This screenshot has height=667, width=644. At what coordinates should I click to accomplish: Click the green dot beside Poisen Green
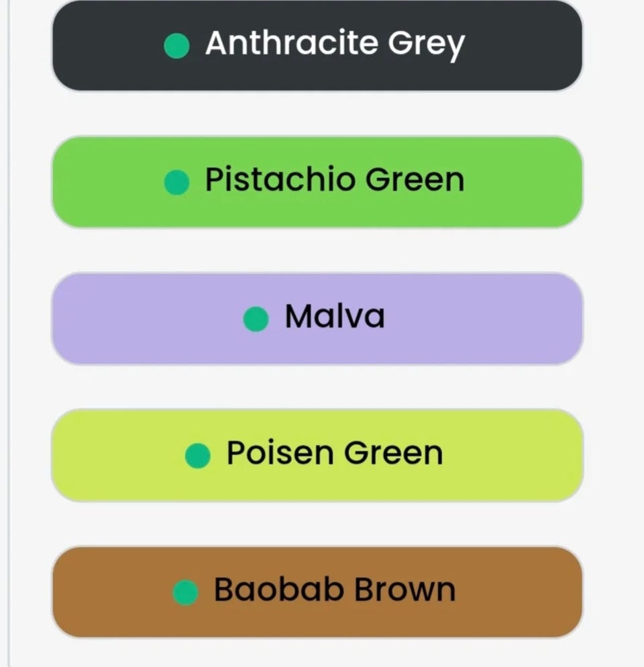coord(198,456)
